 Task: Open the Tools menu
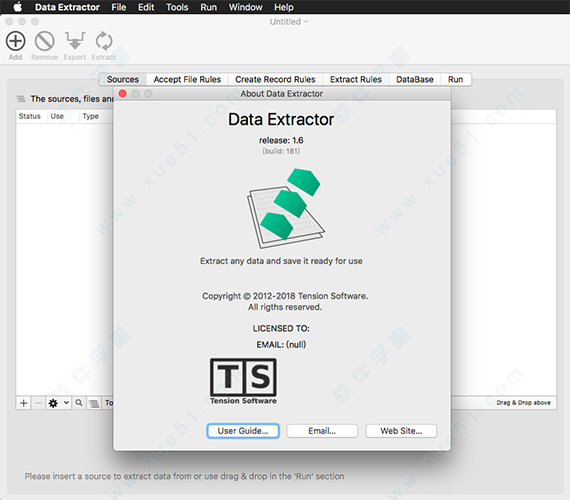[x=177, y=7]
